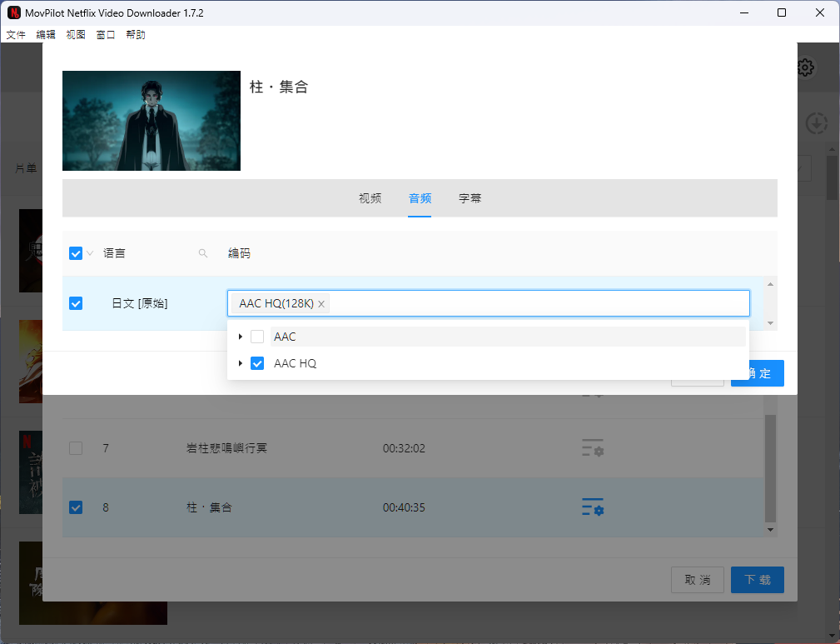
Task: Click the 柱・集合 episode thumbnail
Action: coord(152,121)
